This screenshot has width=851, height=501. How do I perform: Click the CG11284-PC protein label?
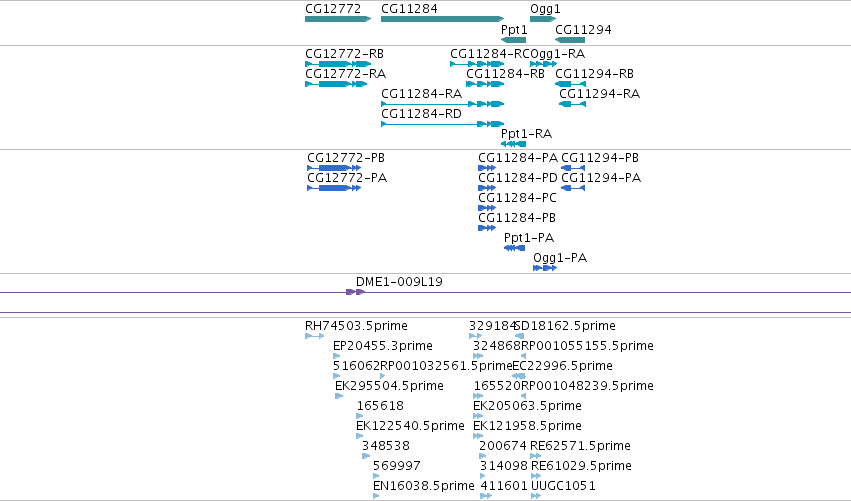[x=517, y=198]
